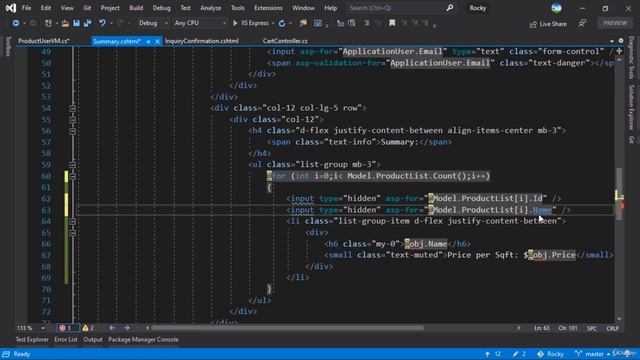Click the PREVIEW button
This screenshot has width=640, height=360.
pos(615,23)
